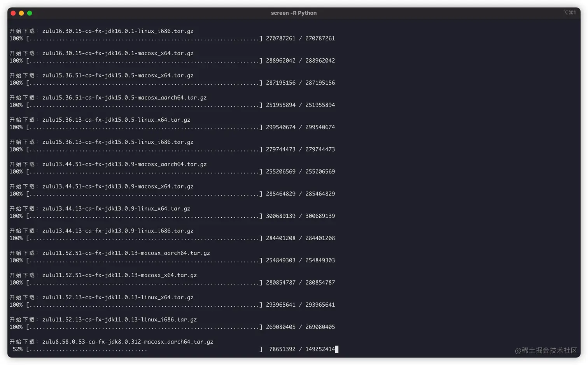Click filename zulu13.44.51-ca-fx-jdk13.0.9-macosx_aarch64.tar.gz
The height and width of the screenshot is (365, 588).
click(124, 164)
